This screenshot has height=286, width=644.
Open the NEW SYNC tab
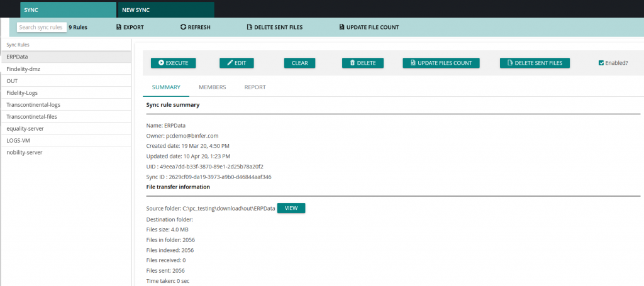[166, 10]
